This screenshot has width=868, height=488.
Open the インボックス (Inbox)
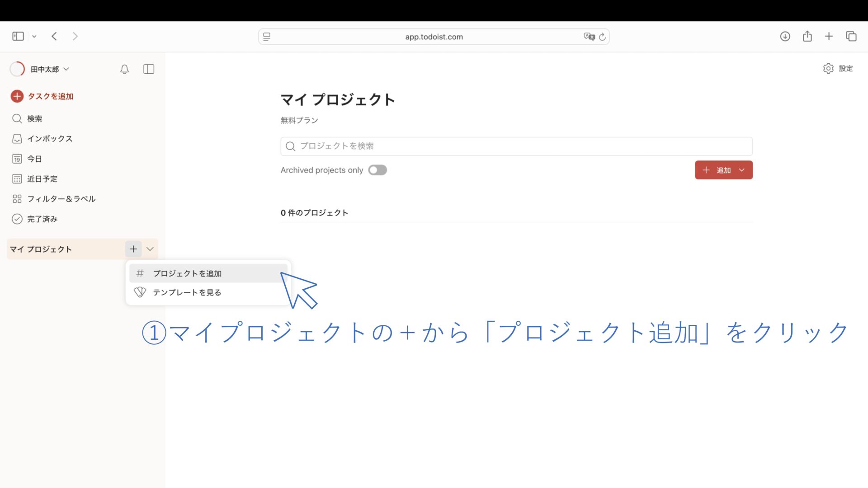coord(50,139)
